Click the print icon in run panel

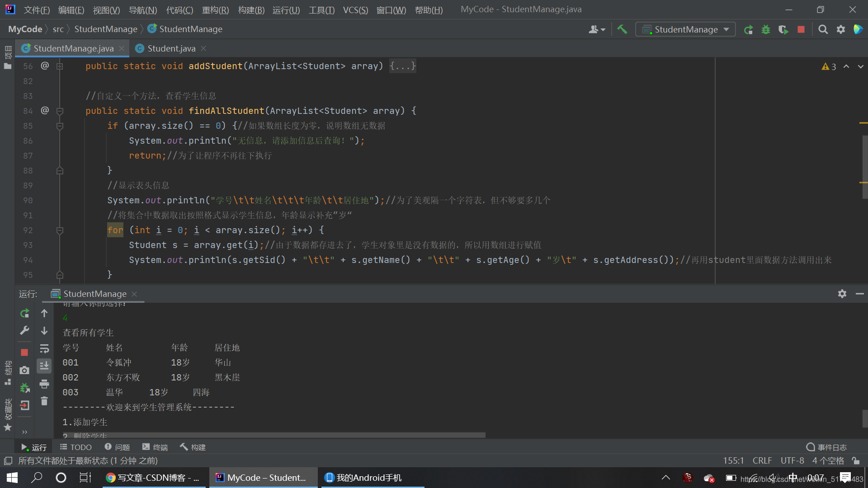pos(44,384)
